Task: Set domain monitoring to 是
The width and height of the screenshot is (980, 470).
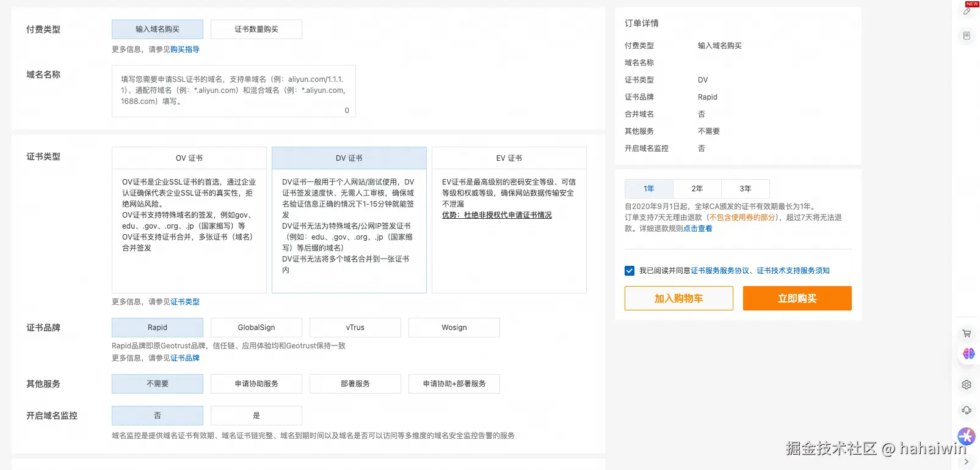Action: tap(256, 416)
